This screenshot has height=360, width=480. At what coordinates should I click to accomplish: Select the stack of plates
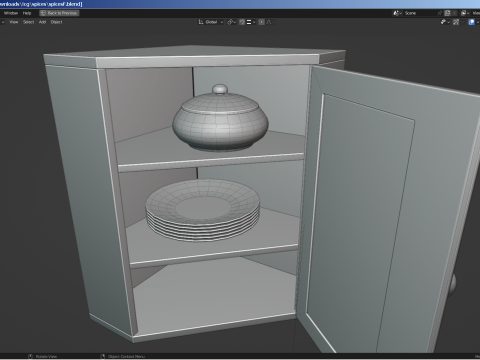tap(202, 210)
